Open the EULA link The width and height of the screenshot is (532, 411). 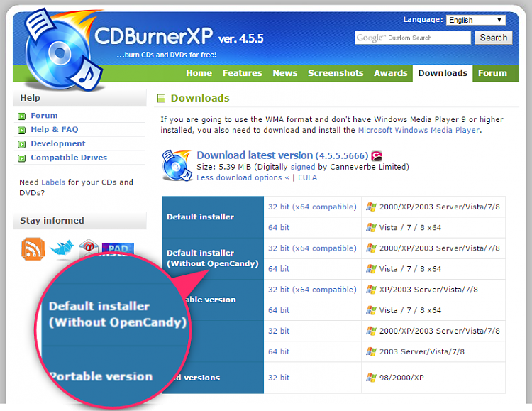click(307, 177)
